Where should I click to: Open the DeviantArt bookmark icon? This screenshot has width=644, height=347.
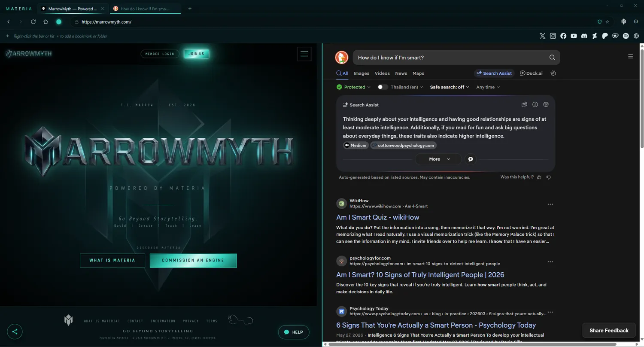point(595,36)
